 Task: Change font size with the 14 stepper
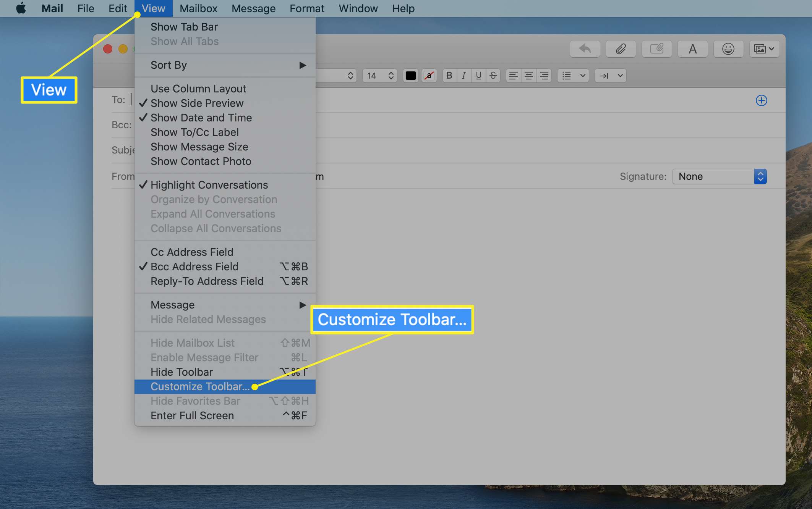380,76
